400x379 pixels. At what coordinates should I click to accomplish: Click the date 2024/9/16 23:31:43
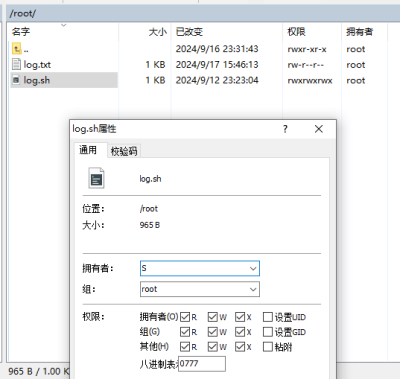[x=217, y=49]
